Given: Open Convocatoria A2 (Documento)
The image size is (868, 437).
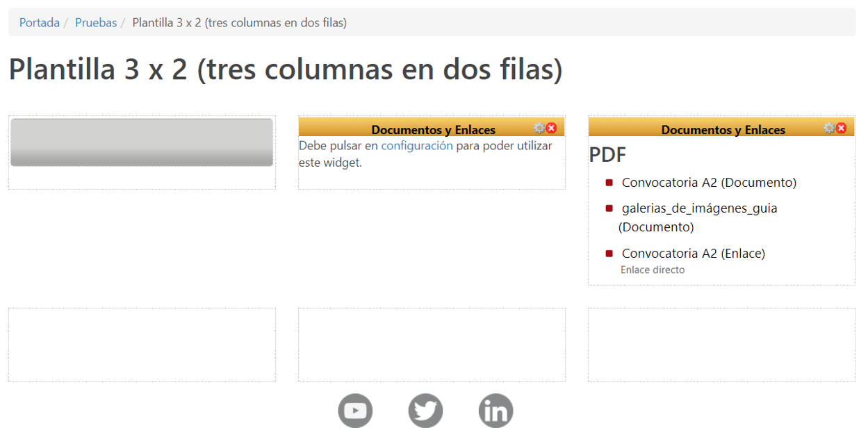Looking at the screenshot, I should pos(709,183).
